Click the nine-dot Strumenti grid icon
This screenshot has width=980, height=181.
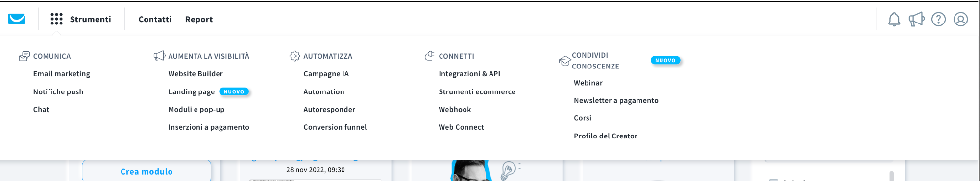tap(56, 19)
